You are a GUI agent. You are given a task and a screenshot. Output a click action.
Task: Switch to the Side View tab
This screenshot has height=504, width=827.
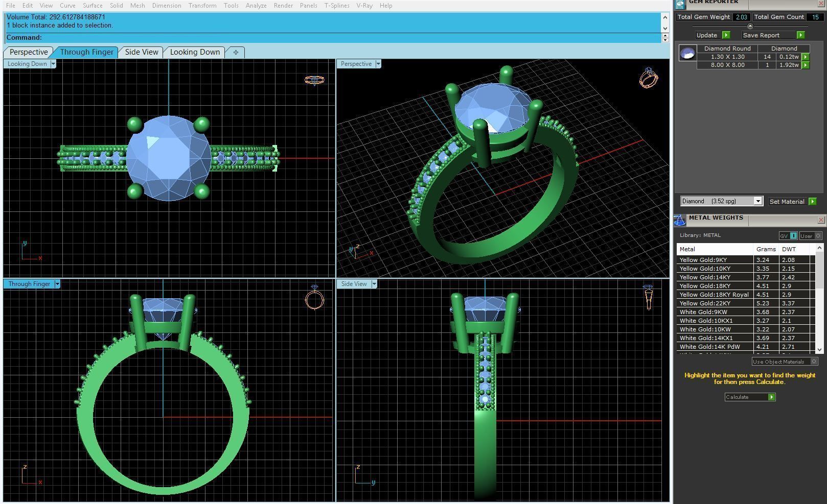click(142, 52)
